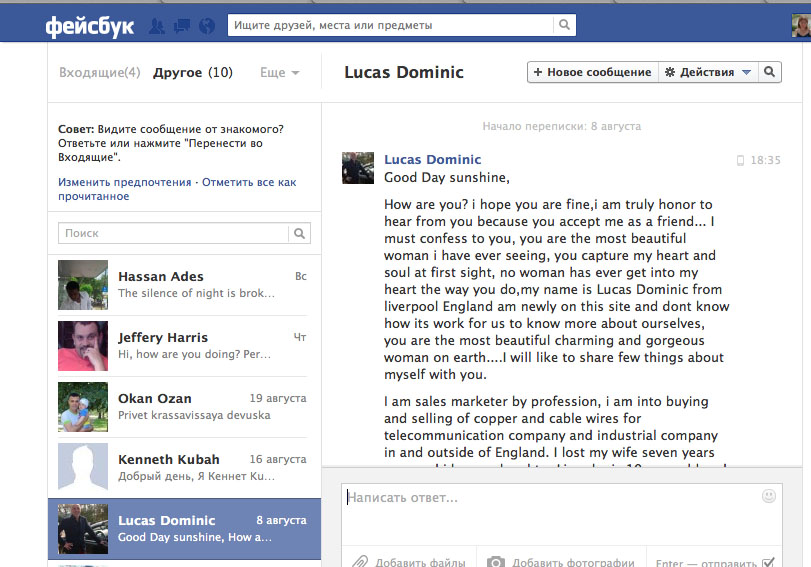Open the Действия dropdown arrow
The height and width of the screenshot is (567, 811).
click(x=746, y=72)
